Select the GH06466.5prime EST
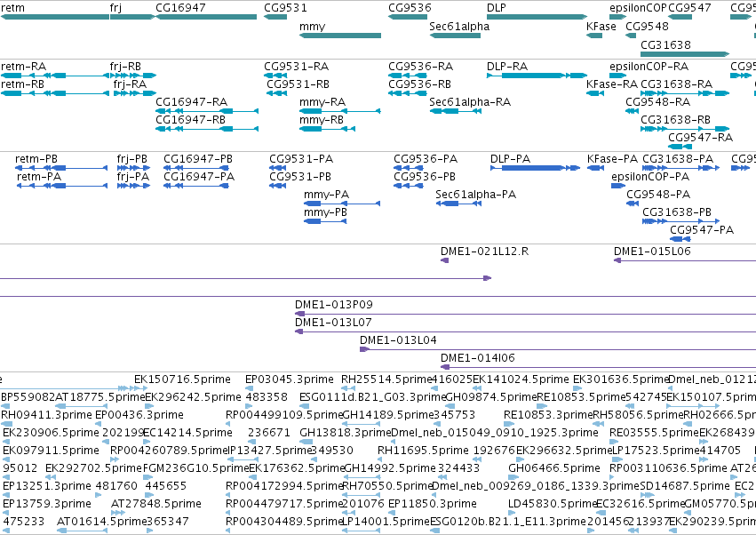Image resolution: width=756 pixels, height=535 pixels. point(512,477)
